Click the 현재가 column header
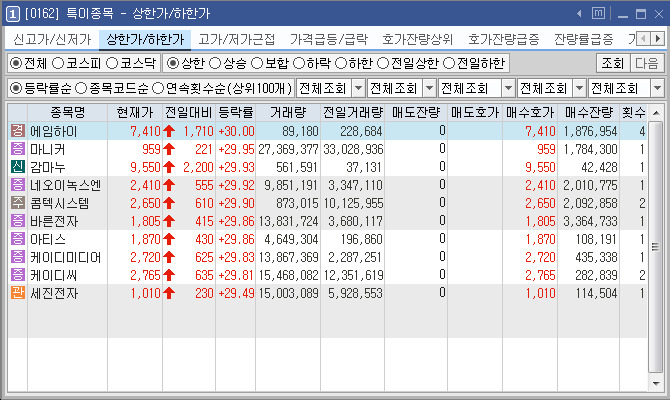 (135, 112)
